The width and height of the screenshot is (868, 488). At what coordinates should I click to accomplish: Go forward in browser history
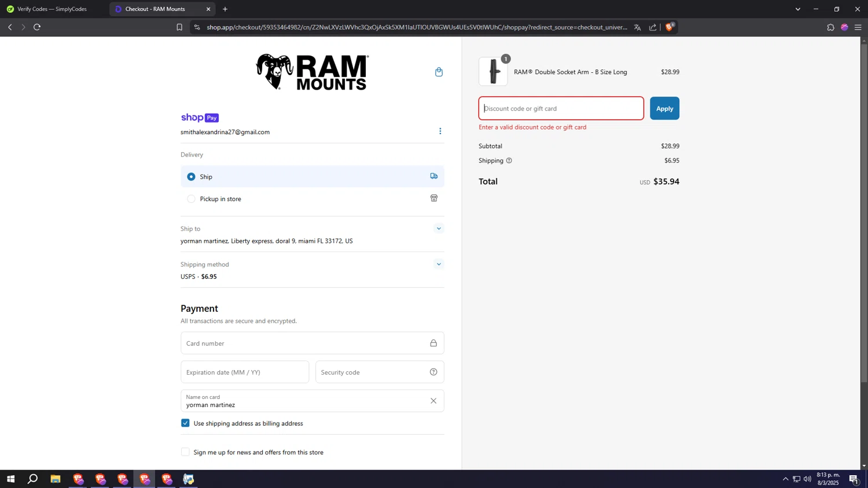tap(23, 27)
